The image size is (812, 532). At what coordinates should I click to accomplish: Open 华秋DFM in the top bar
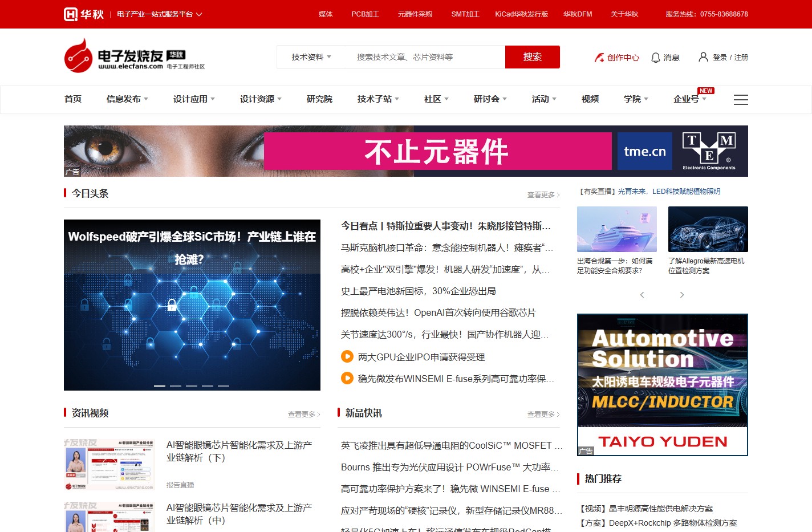578,14
